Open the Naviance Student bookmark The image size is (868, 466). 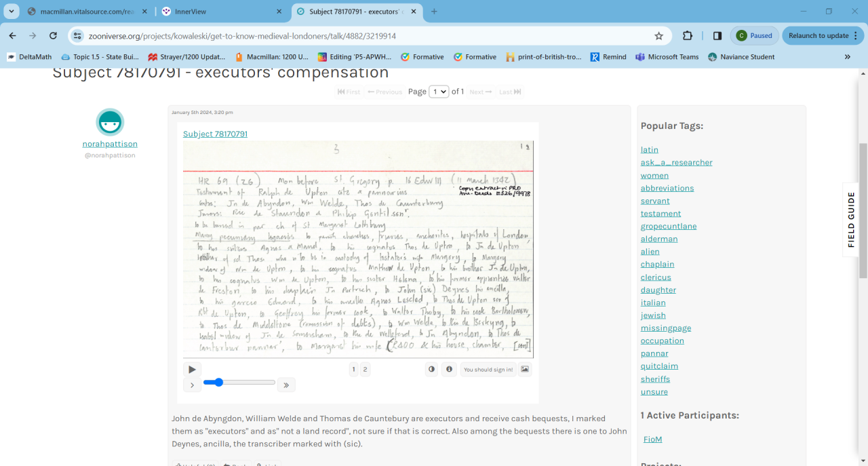coord(741,57)
